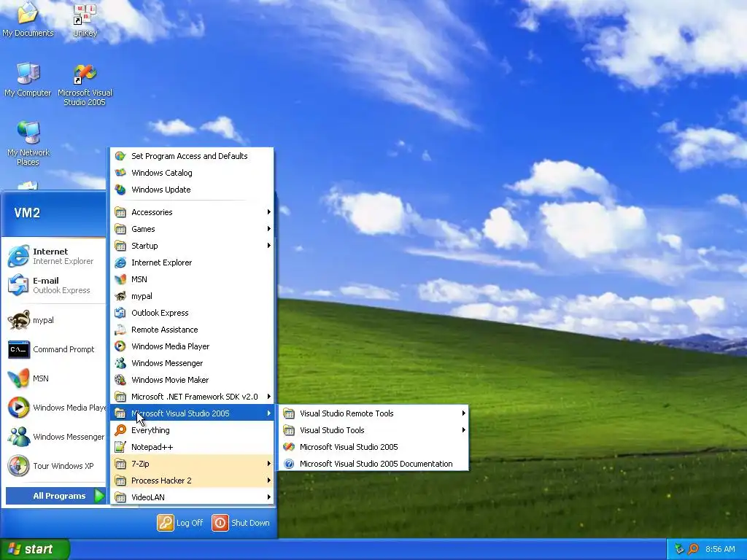Image resolution: width=747 pixels, height=560 pixels.
Task: Open the My Documents desktop icon
Action: 28,19
